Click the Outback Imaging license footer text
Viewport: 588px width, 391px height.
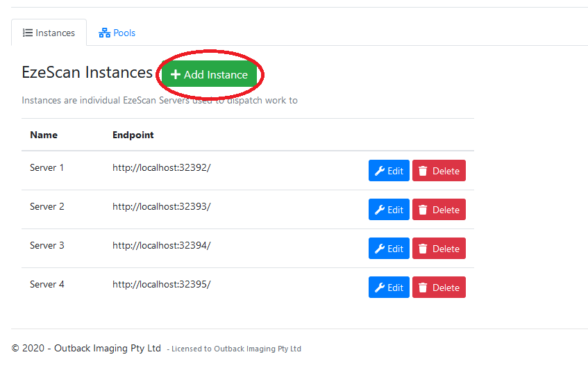[x=236, y=349]
